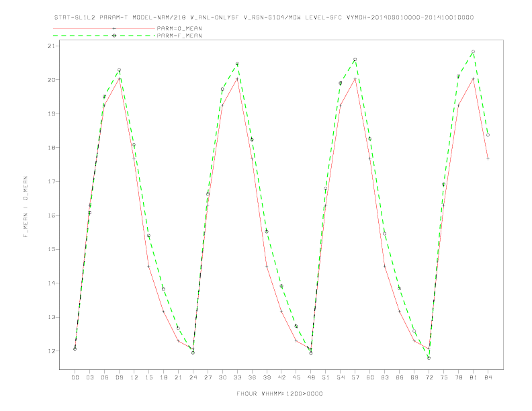Viewport: 532px width, 411px height.
Task: Click x-axis tick label 30
Action: click(222, 377)
